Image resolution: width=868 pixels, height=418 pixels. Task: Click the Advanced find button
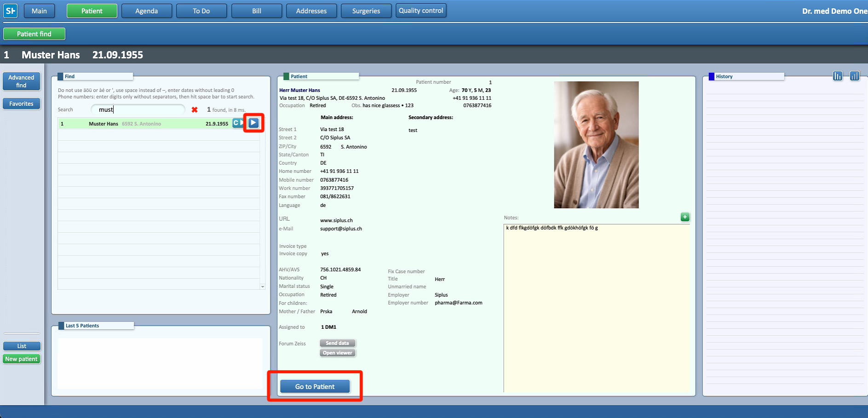coord(21,81)
